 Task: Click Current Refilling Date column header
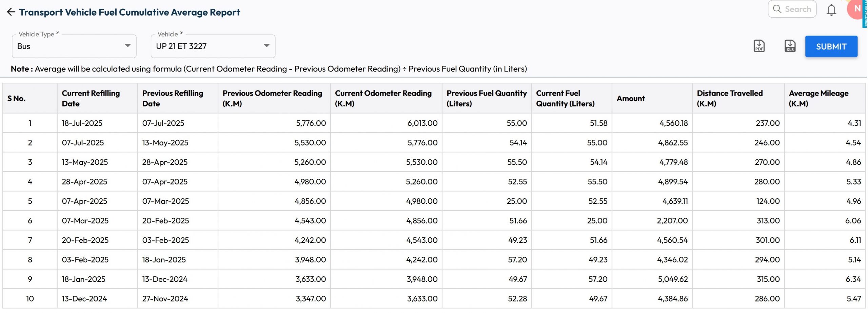click(x=91, y=98)
